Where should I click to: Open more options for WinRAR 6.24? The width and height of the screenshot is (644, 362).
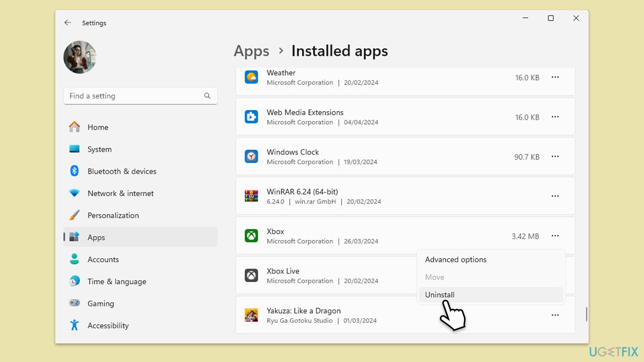pyautogui.click(x=555, y=196)
